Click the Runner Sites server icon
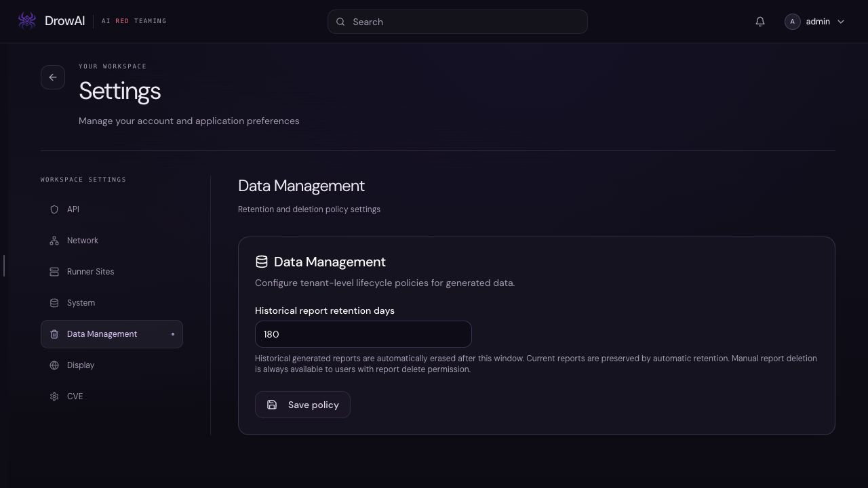This screenshot has height=488, width=868. point(54,272)
